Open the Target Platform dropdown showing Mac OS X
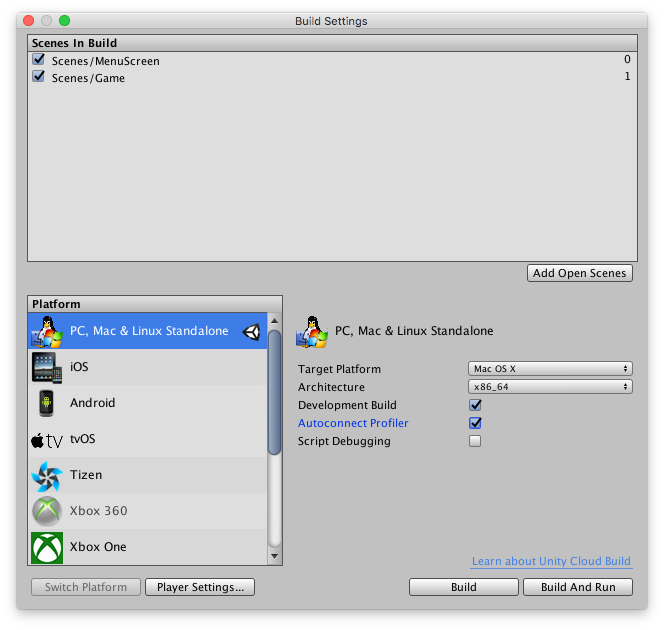 [x=550, y=369]
